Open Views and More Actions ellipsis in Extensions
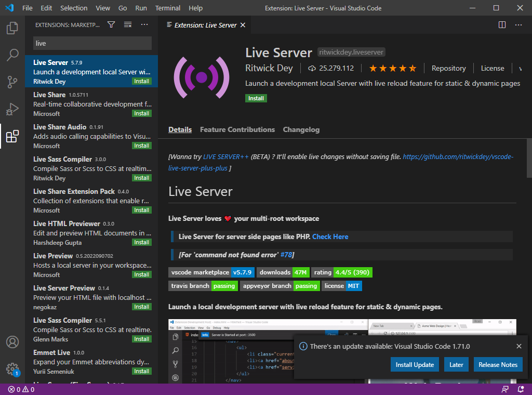532x395 pixels. (x=144, y=24)
